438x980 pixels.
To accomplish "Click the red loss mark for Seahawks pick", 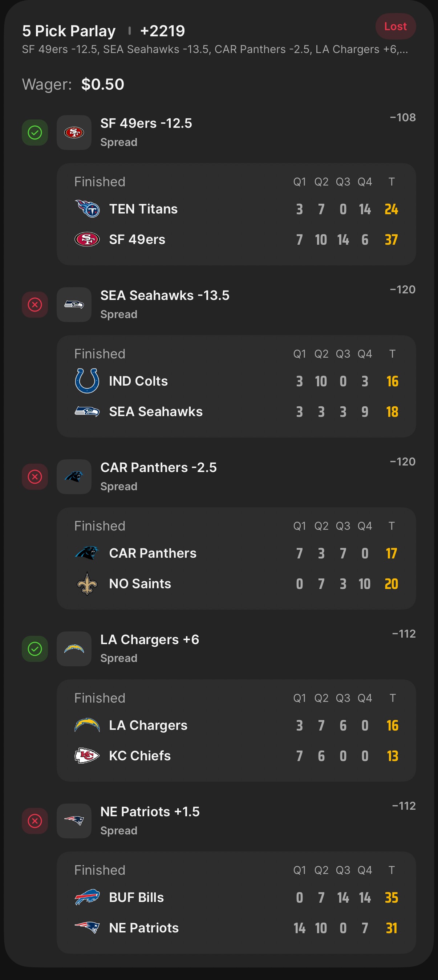I will (x=35, y=304).
